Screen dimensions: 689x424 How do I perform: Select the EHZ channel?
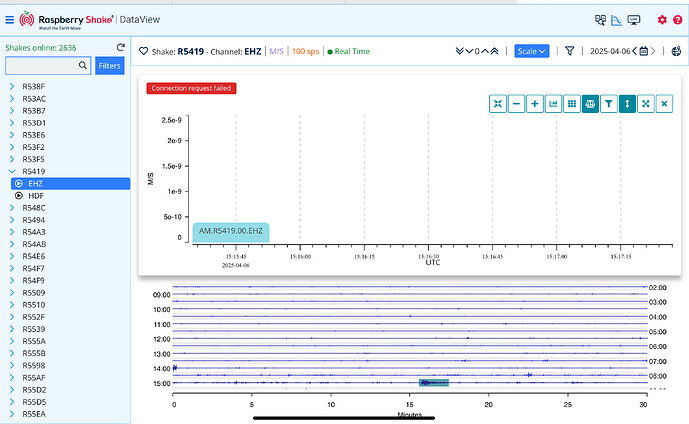pos(70,184)
